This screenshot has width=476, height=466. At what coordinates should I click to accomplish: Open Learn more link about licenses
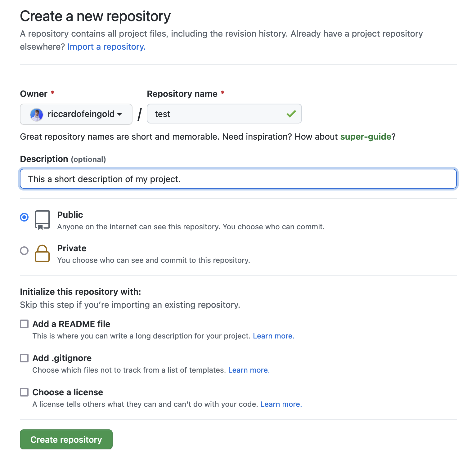(x=281, y=404)
